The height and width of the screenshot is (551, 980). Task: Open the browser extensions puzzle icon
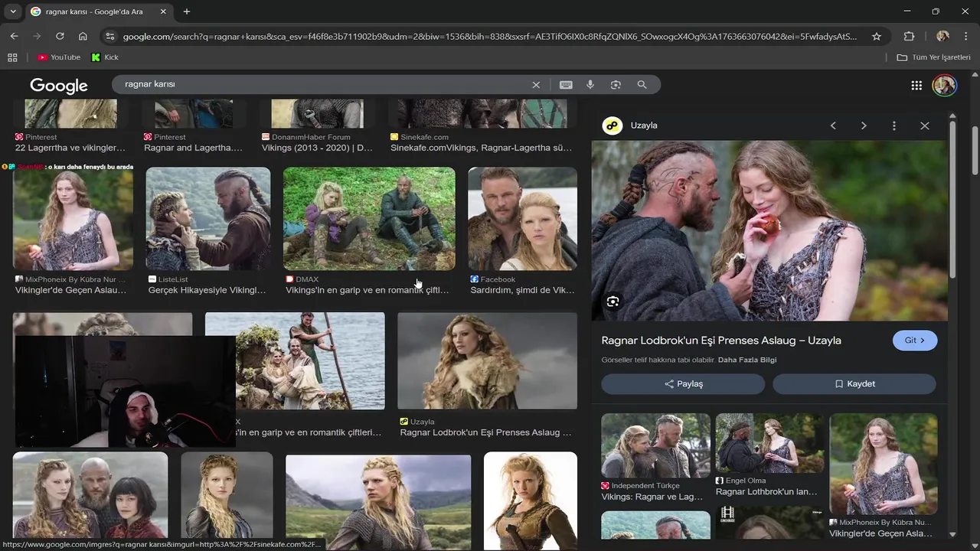point(910,36)
